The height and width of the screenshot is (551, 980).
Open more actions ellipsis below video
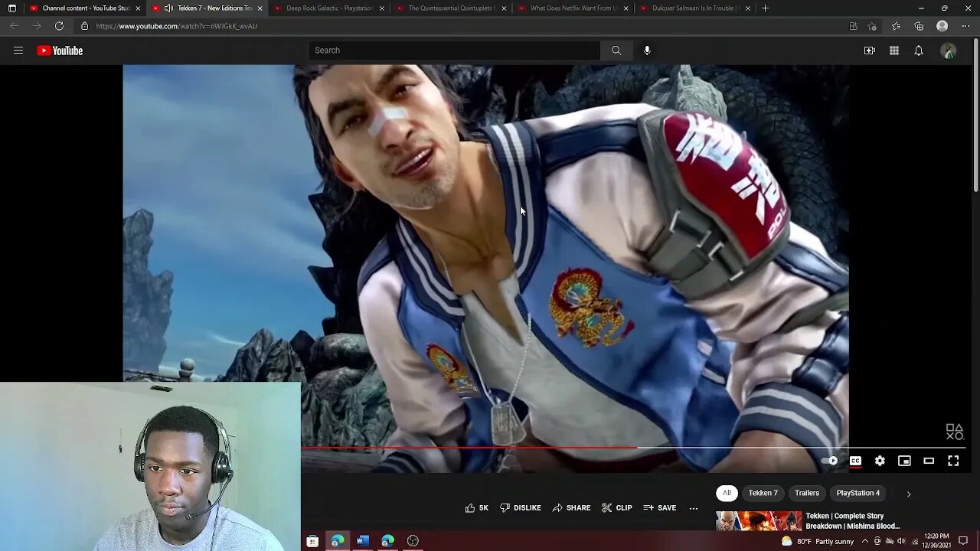tap(694, 508)
